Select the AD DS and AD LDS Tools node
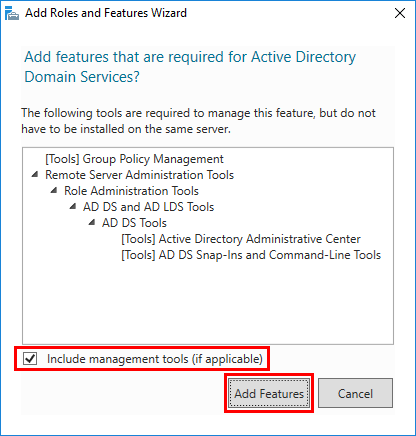 (x=148, y=207)
